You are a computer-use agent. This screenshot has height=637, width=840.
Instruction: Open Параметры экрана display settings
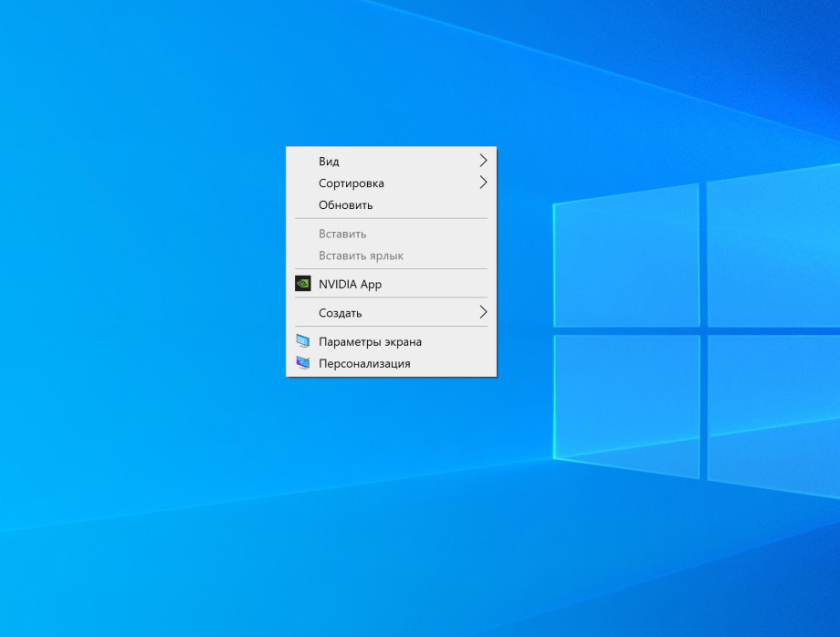[370, 341]
